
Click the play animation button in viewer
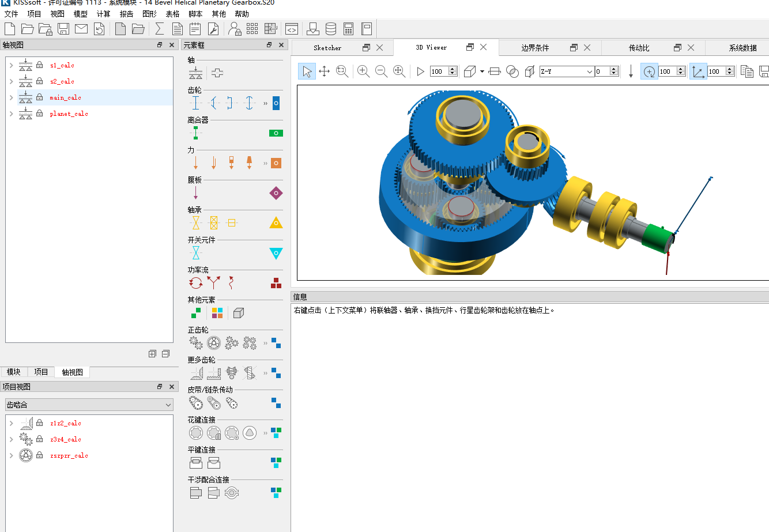click(x=420, y=71)
